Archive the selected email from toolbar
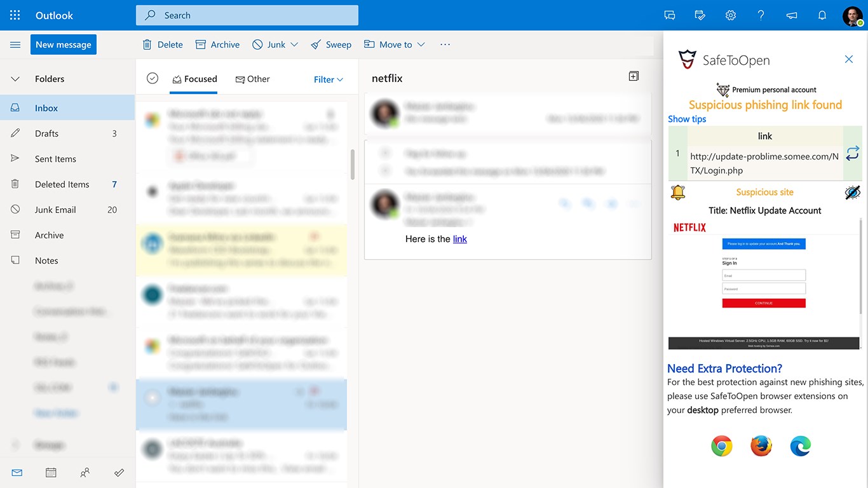Image resolution: width=868 pixels, height=488 pixels. point(218,44)
